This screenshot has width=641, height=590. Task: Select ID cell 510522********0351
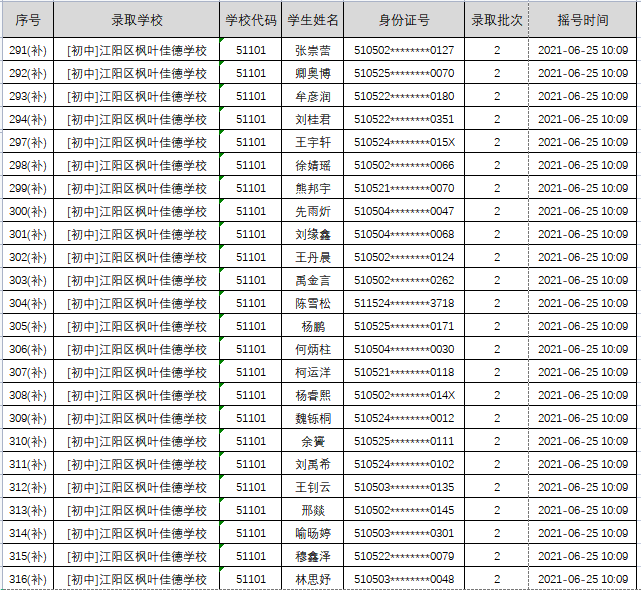(404, 119)
